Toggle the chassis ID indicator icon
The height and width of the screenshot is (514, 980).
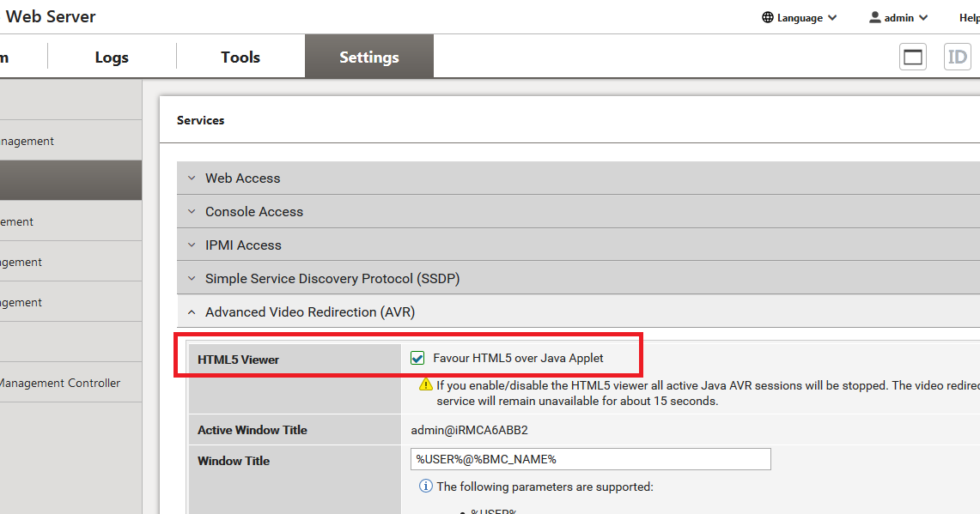click(957, 56)
